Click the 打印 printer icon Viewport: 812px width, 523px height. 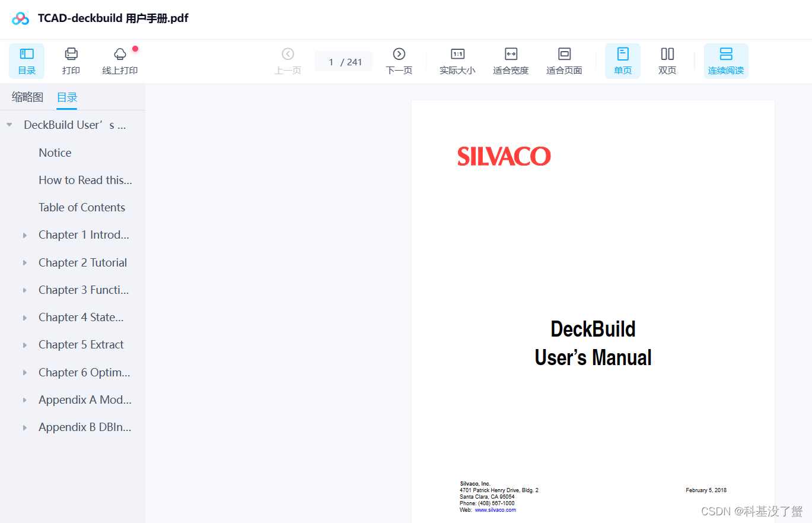[x=71, y=54]
